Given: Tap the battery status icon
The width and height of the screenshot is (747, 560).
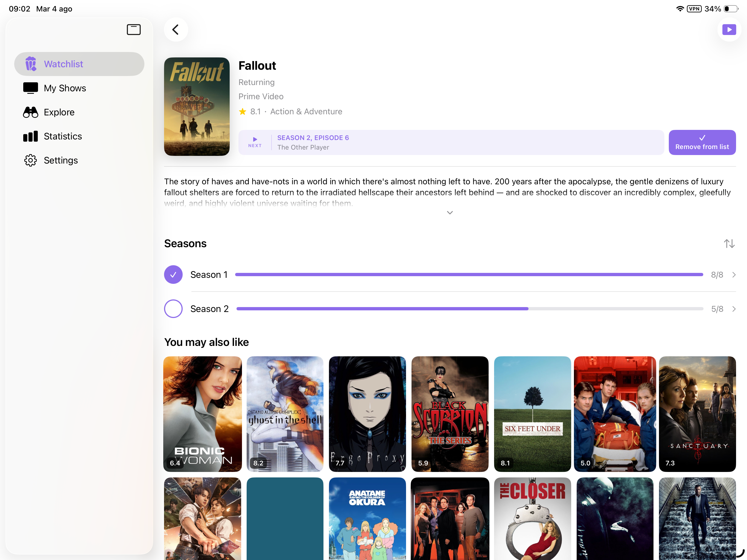Looking at the screenshot, I should [x=731, y=9].
